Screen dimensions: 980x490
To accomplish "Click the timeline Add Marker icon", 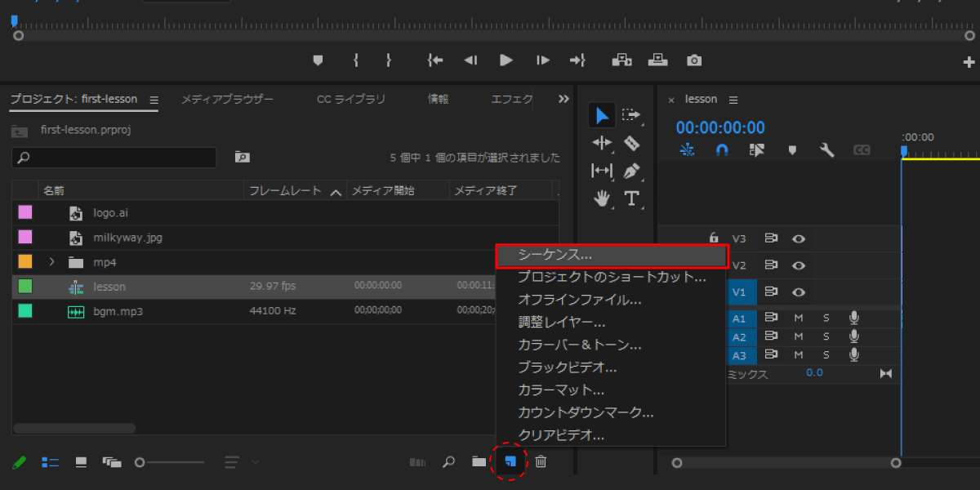I will pyautogui.click(x=792, y=149).
